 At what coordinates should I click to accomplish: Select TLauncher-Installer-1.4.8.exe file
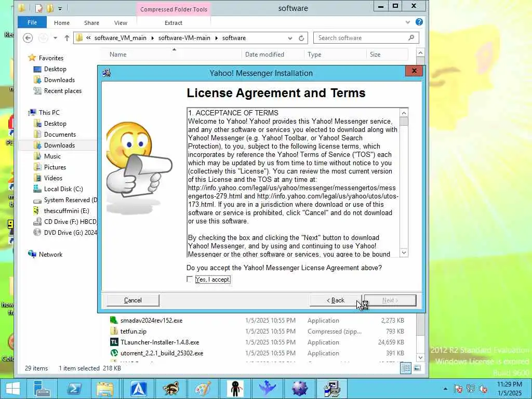(x=159, y=342)
